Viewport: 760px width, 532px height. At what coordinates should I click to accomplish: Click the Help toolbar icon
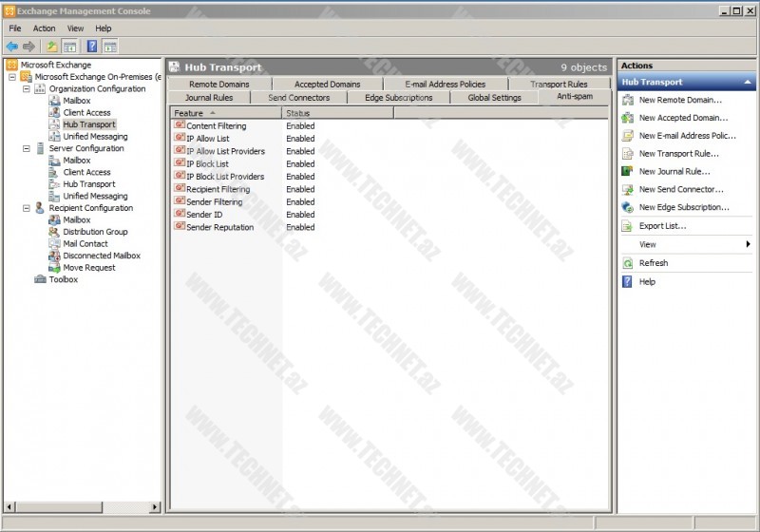[x=92, y=46]
